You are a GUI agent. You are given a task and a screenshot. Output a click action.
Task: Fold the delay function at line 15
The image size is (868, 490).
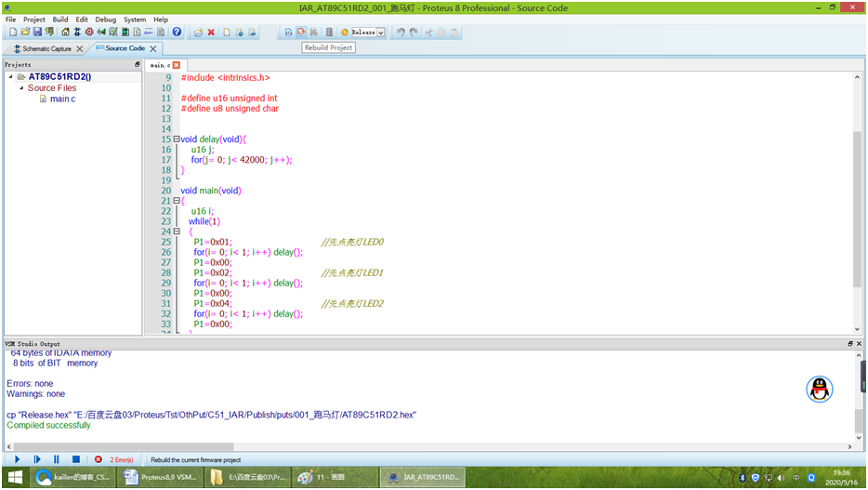pyautogui.click(x=176, y=139)
